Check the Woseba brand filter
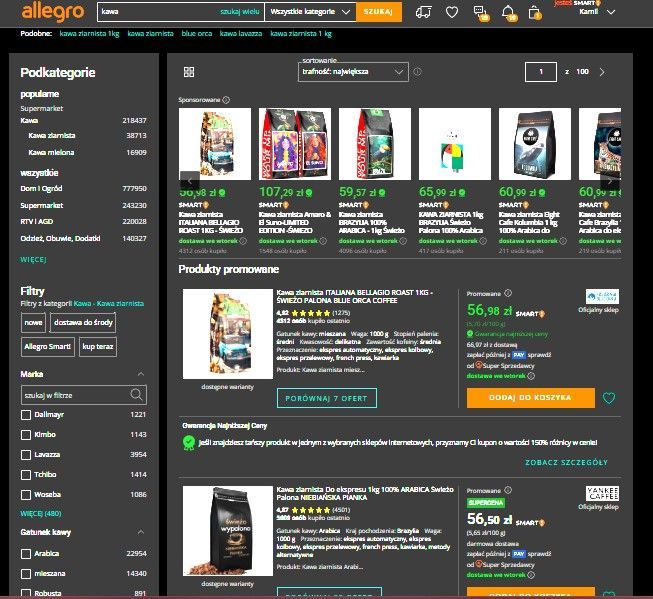This screenshot has width=653, height=599. tap(26, 495)
